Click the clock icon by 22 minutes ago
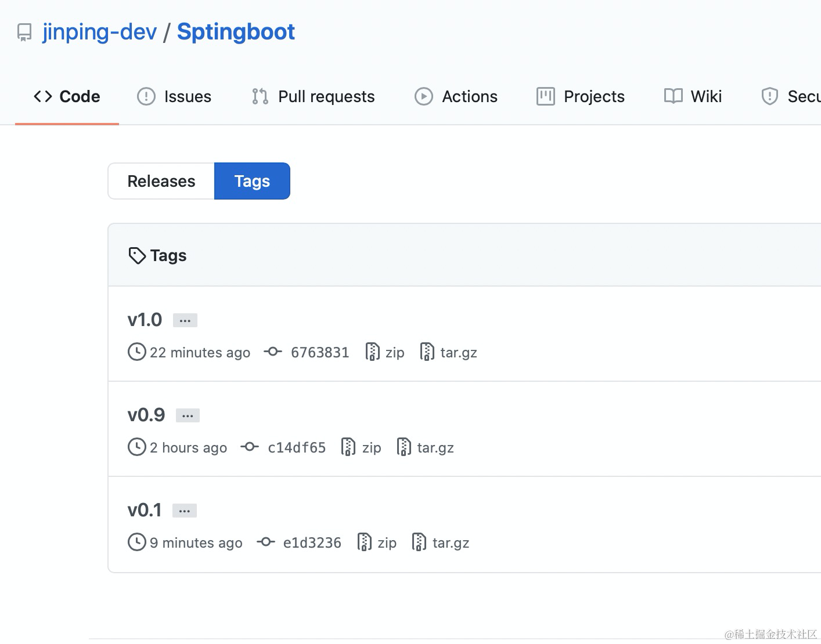Screen dimensions: 821x644 [x=137, y=352]
